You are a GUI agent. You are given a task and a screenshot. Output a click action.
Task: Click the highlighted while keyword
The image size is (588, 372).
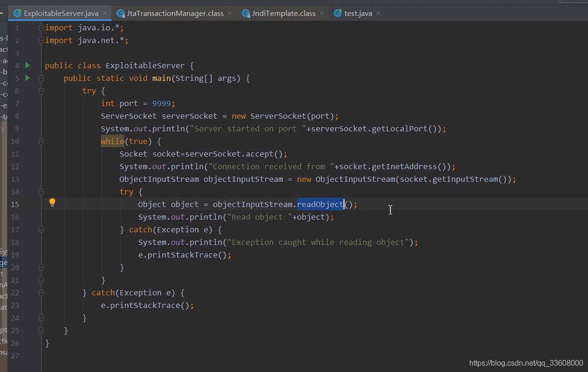click(113, 141)
